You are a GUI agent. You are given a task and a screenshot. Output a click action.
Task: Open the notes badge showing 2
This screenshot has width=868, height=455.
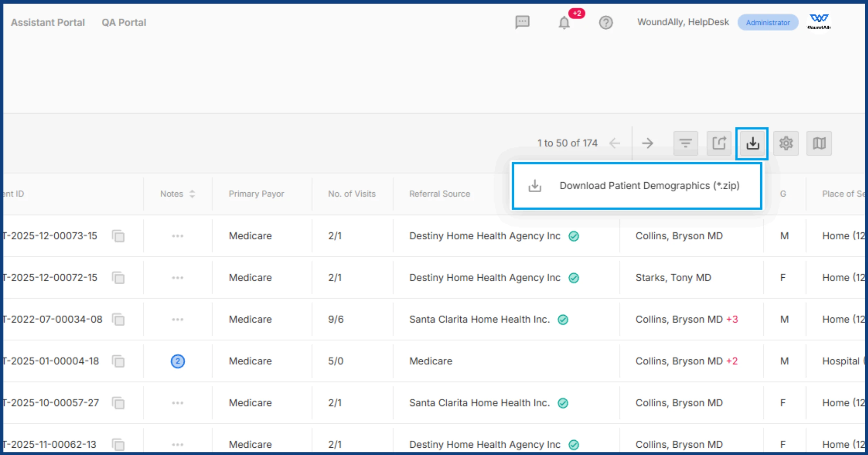[x=177, y=361]
